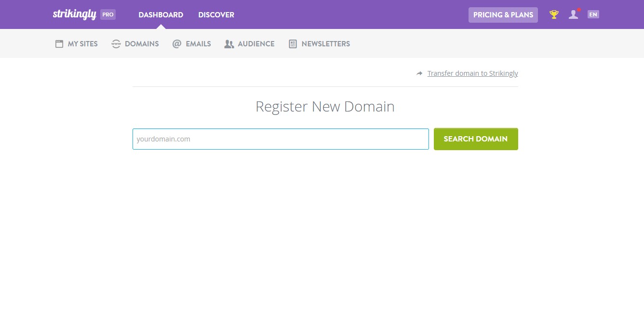Open the DASHBOARD menu item
This screenshot has height=309, width=644.
161,15
